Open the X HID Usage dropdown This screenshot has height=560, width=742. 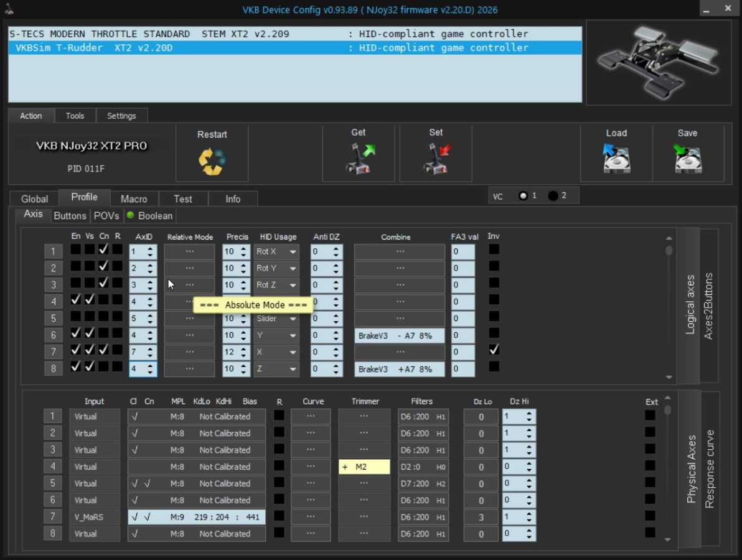coord(276,352)
